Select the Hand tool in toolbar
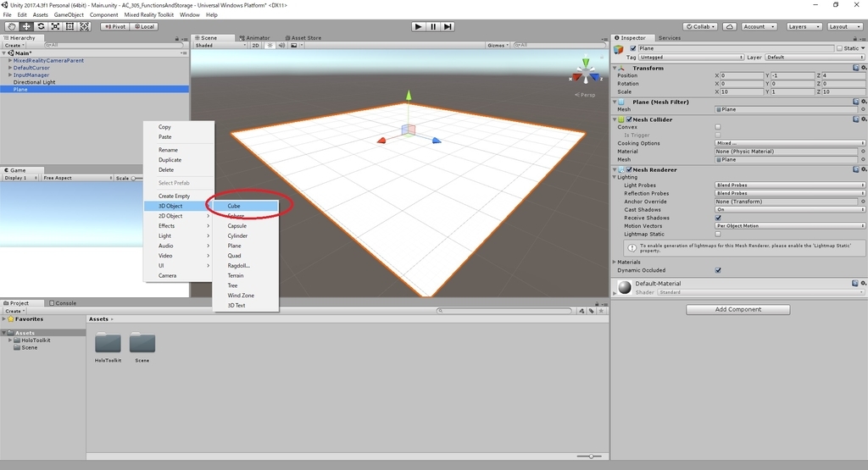 [x=11, y=26]
